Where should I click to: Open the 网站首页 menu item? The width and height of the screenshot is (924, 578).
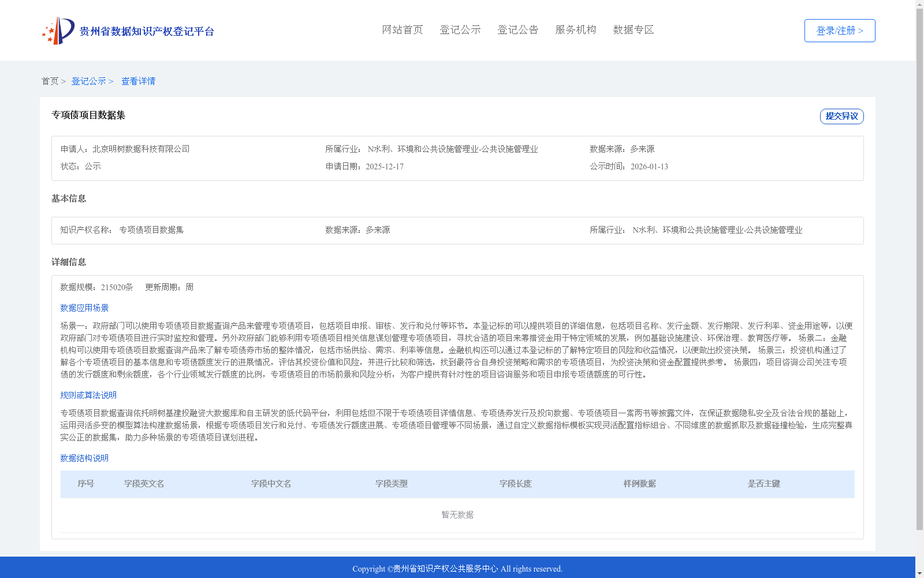[x=403, y=29]
